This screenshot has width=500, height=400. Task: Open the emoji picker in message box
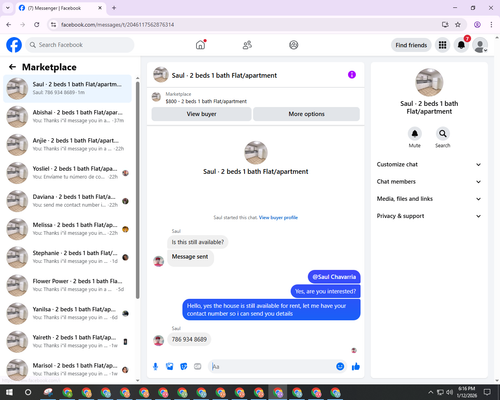coord(340,366)
